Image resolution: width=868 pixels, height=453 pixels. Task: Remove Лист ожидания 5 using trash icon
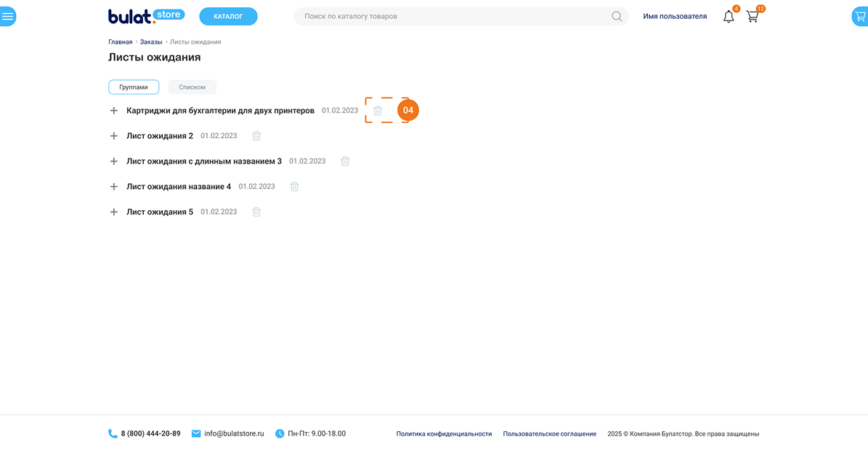click(x=256, y=212)
